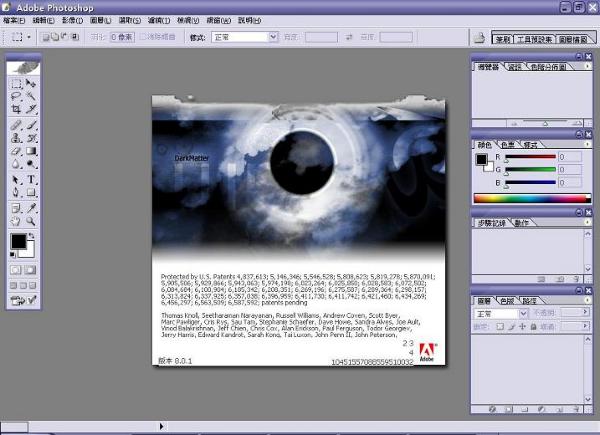Open the marquee tool preset picker arrow
600x435 pixels.
click(29, 37)
